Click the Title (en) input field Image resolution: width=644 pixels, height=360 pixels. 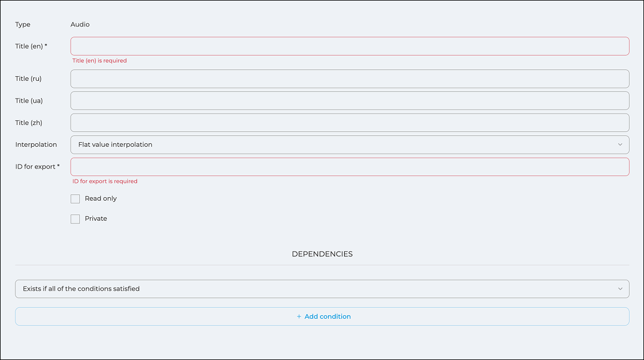349,46
